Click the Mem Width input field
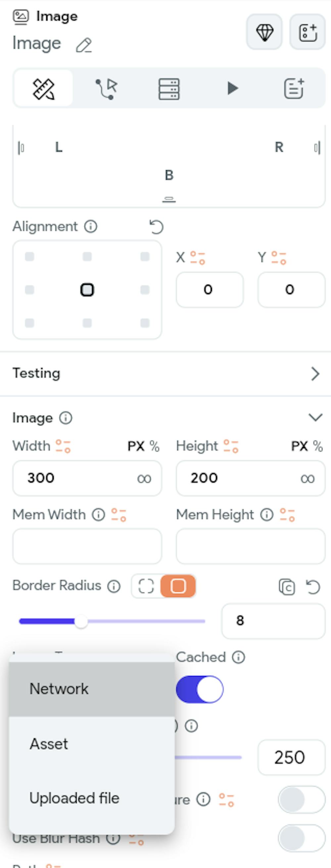This screenshot has width=331, height=868. click(87, 546)
